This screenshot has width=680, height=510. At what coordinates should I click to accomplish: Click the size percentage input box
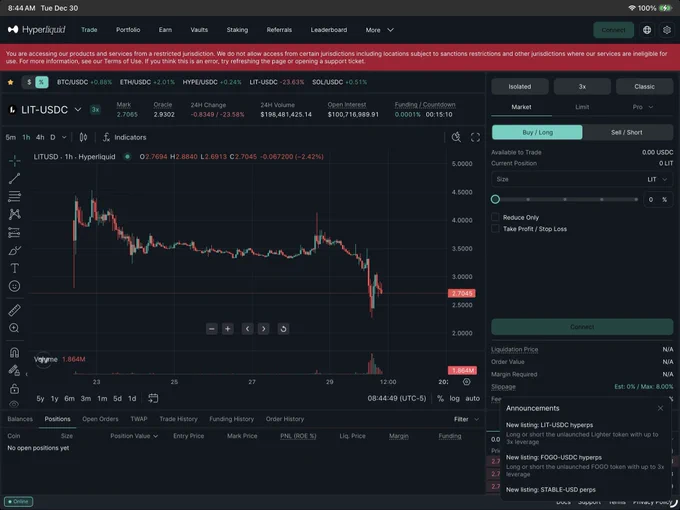click(658, 199)
